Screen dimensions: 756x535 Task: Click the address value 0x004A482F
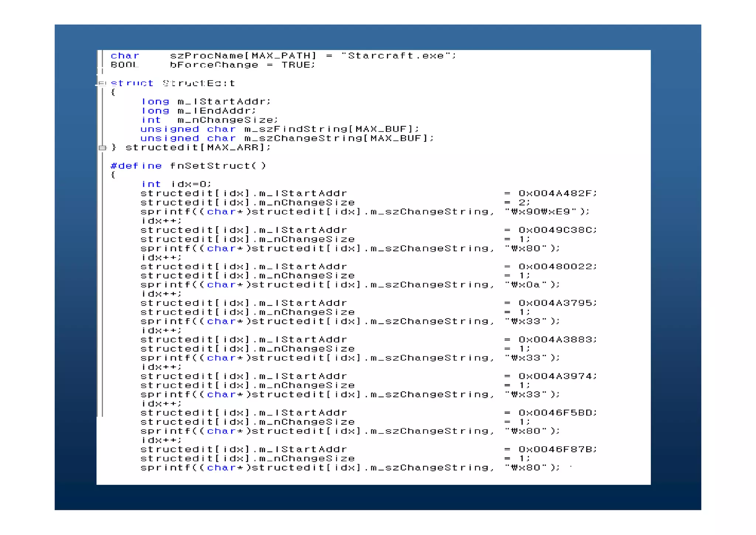556,194
